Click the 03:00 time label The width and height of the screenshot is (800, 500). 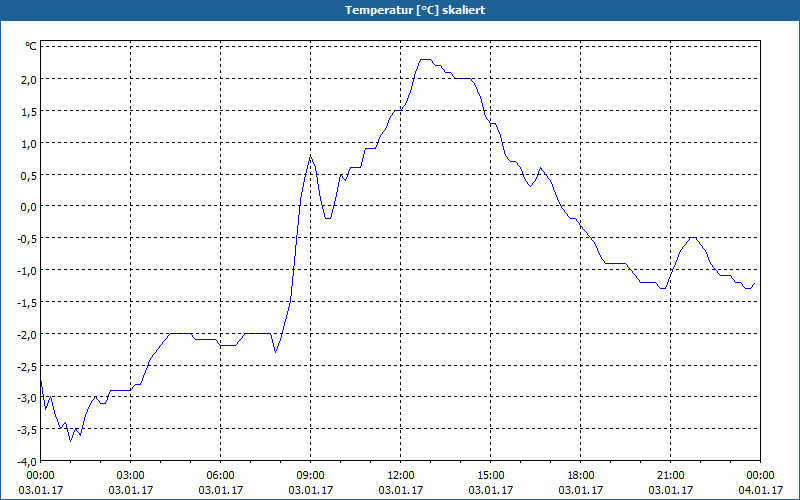point(131,476)
